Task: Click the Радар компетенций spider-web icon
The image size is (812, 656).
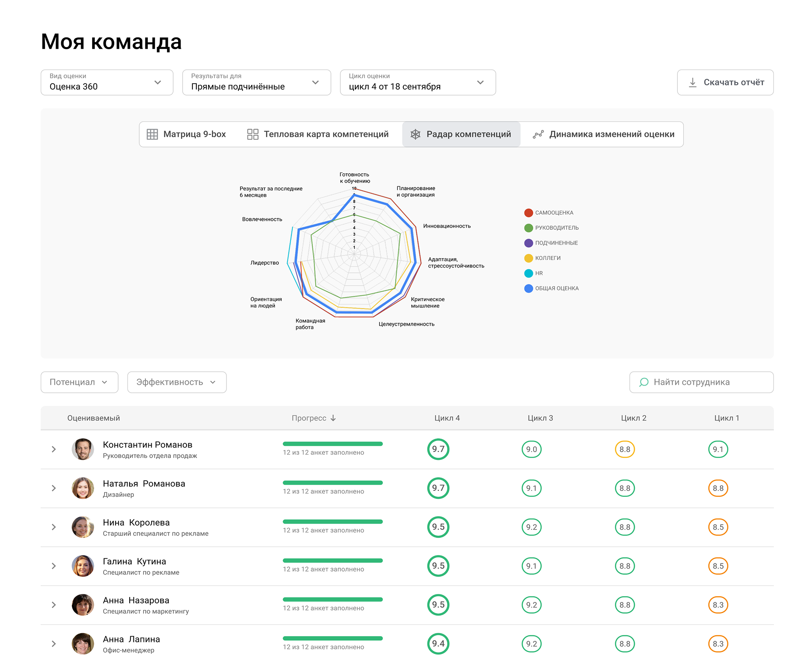Action: [x=415, y=134]
